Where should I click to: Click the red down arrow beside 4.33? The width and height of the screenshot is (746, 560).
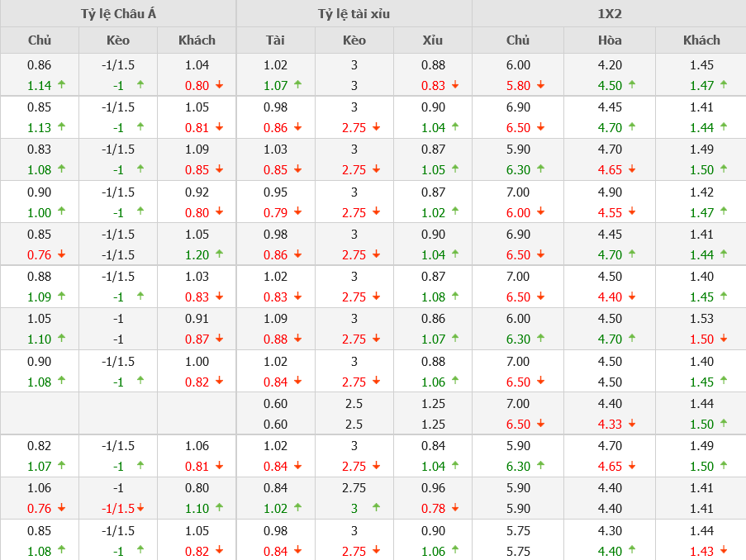pyautogui.click(x=632, y=424)
